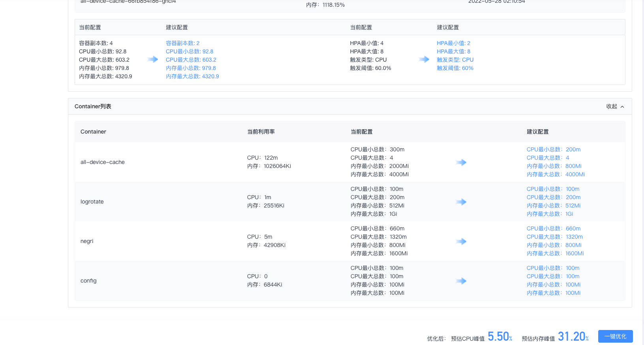
Task: Click the arrow icon in negri row
Action: point(461,241)
